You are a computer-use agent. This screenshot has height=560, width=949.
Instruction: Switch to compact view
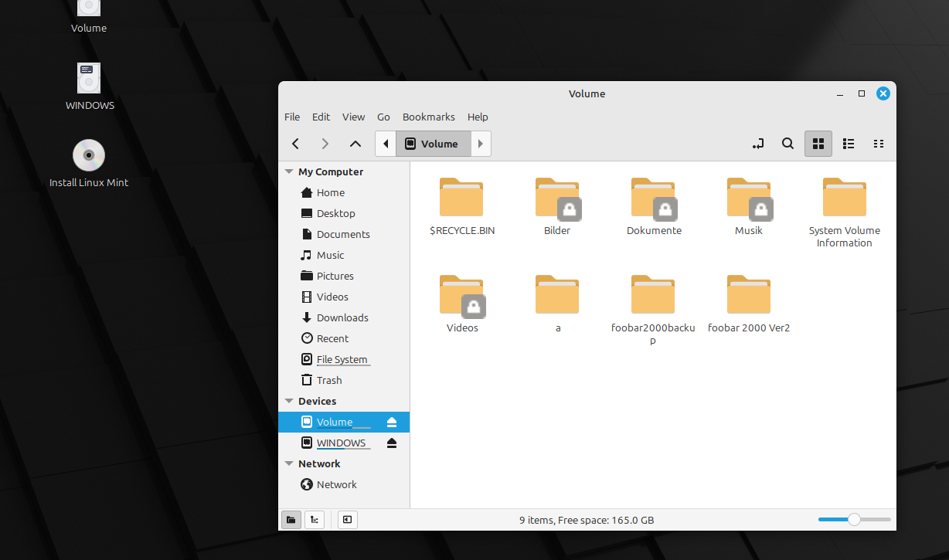pyautogui.click(x=879, y=144)
